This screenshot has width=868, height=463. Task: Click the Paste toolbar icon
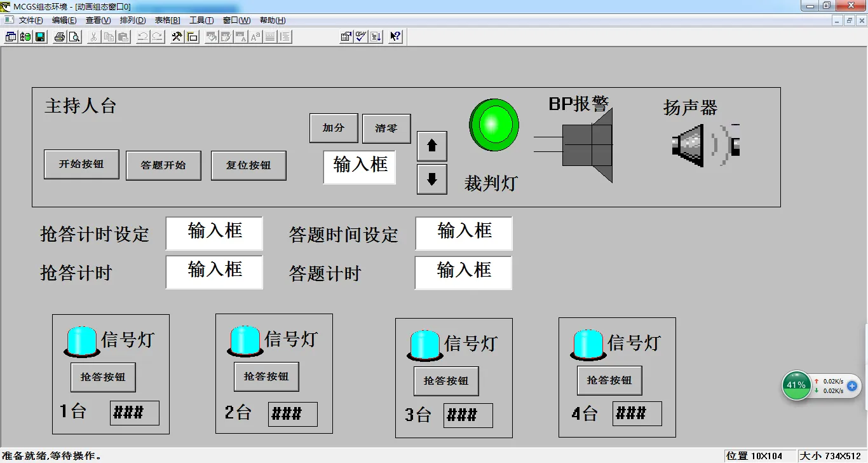[123, 36]
